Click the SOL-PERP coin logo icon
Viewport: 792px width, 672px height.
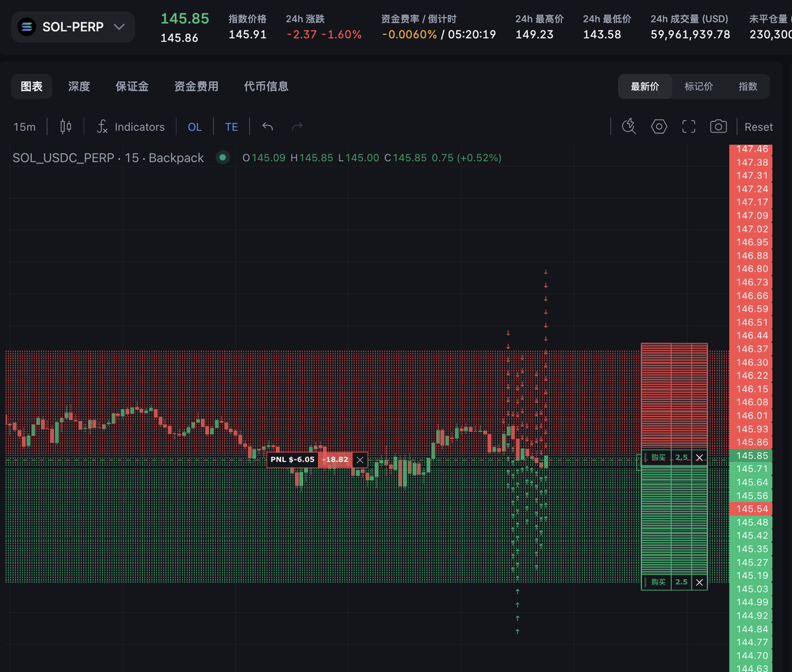click(x=26, y=27)
